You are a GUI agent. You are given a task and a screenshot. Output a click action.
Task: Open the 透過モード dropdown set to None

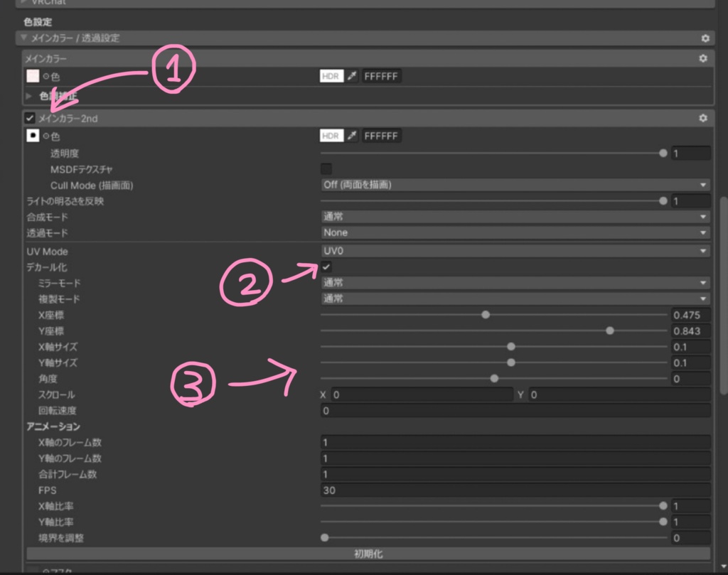click(x=515, y=232)
